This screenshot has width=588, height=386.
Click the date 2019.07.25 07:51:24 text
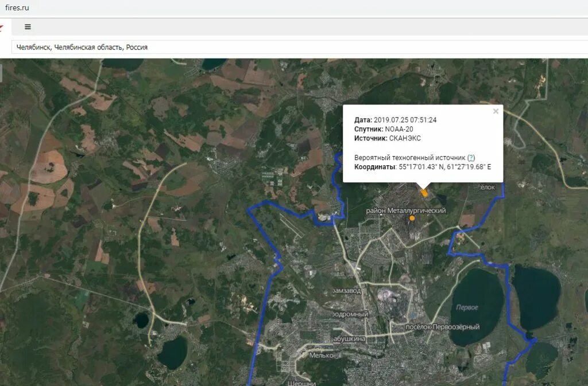pyautogui.click(x=405, y=120)
